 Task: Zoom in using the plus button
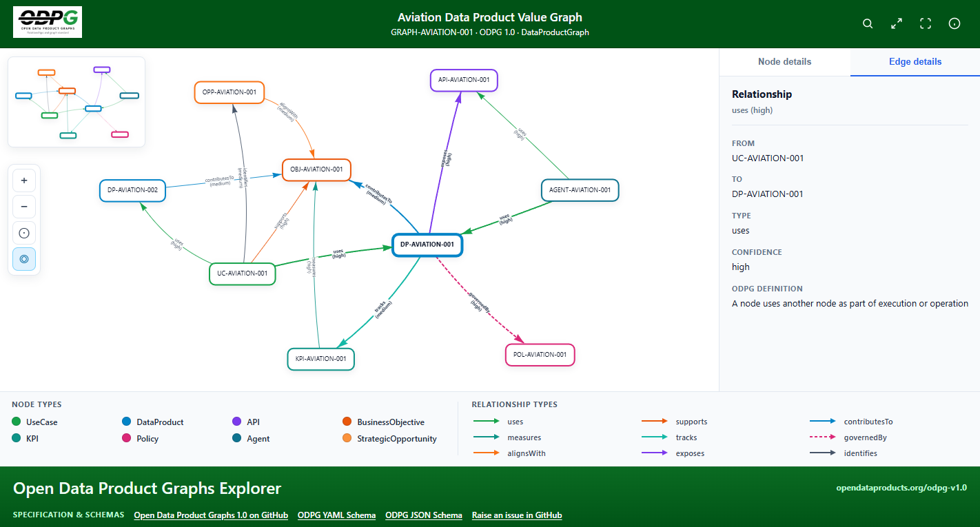coord(24,180)
